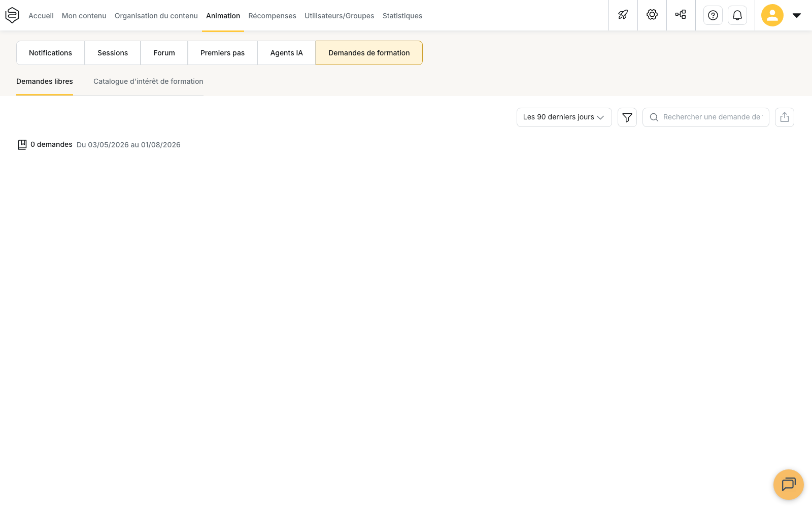Select the Demandes de formation tab
Viewport: 812px width, 508px height.
pyautogui.click(x=369, y=53)
